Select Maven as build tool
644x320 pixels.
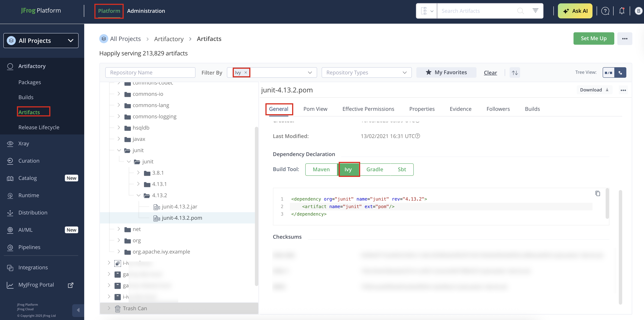point(321,169)
